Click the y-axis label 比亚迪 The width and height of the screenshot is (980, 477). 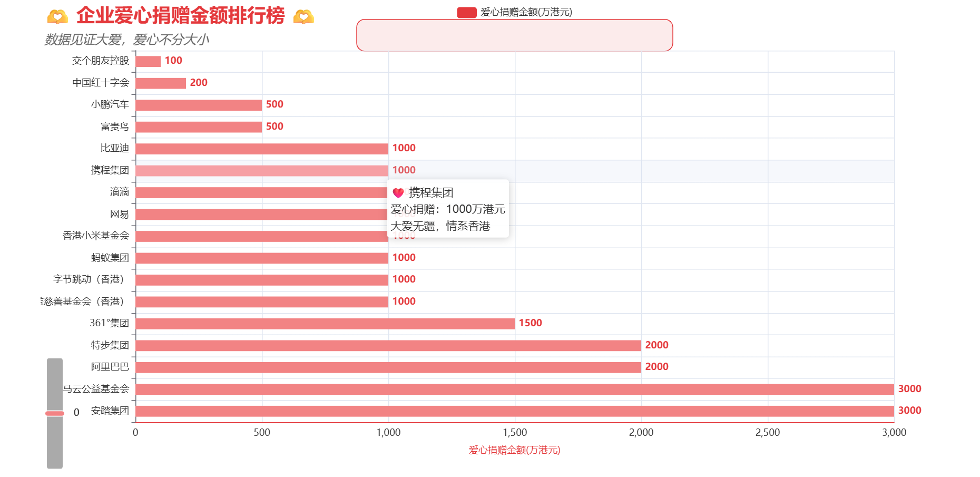pos(115,148)
